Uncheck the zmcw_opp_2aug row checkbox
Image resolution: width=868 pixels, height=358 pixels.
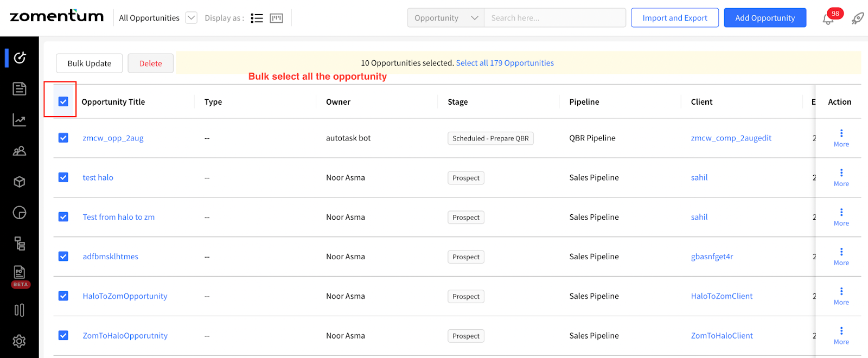pyautogui.click(x=63, y=138)
